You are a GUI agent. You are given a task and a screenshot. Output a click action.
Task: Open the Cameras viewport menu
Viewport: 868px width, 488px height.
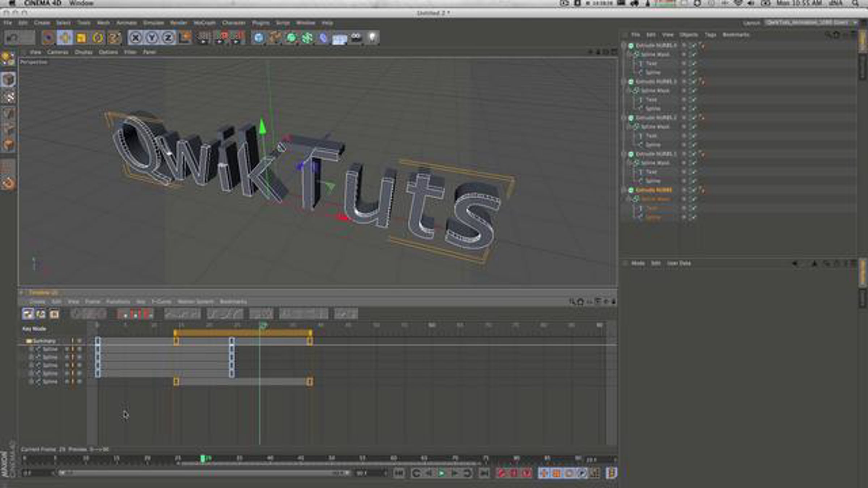(58, 52)
